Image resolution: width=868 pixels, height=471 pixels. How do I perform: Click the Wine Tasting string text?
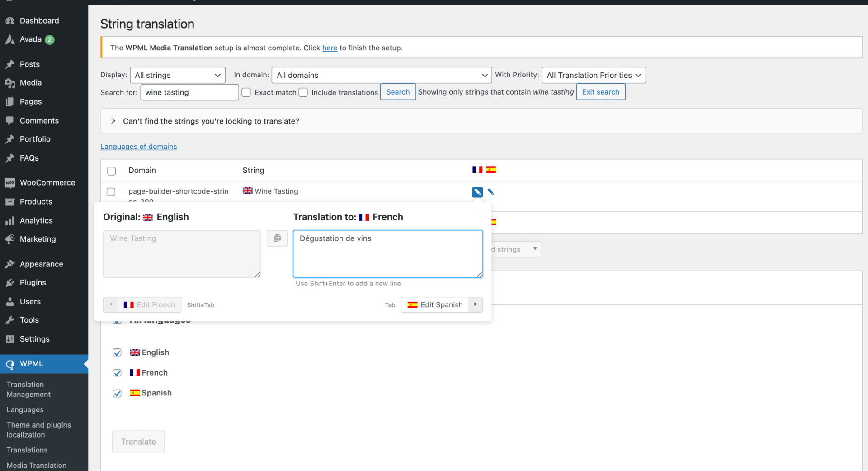coord(276,191)
